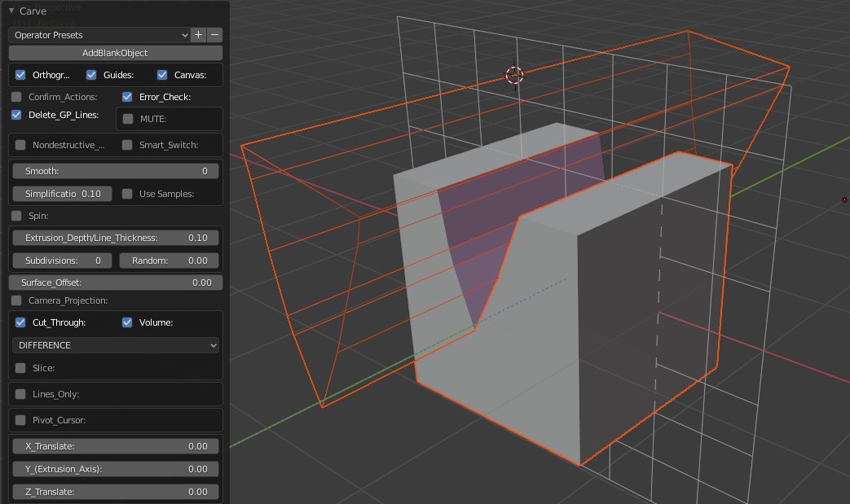Select the Y_(Extrusion_Axis) field
The width and height of the screenshot is (850, 504).
click(x=116, y=469)
